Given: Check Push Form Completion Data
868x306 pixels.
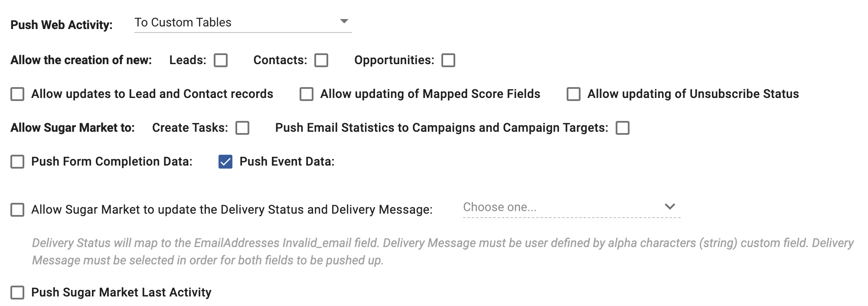Looking at the screenshot, I should (x=17, y=162).
